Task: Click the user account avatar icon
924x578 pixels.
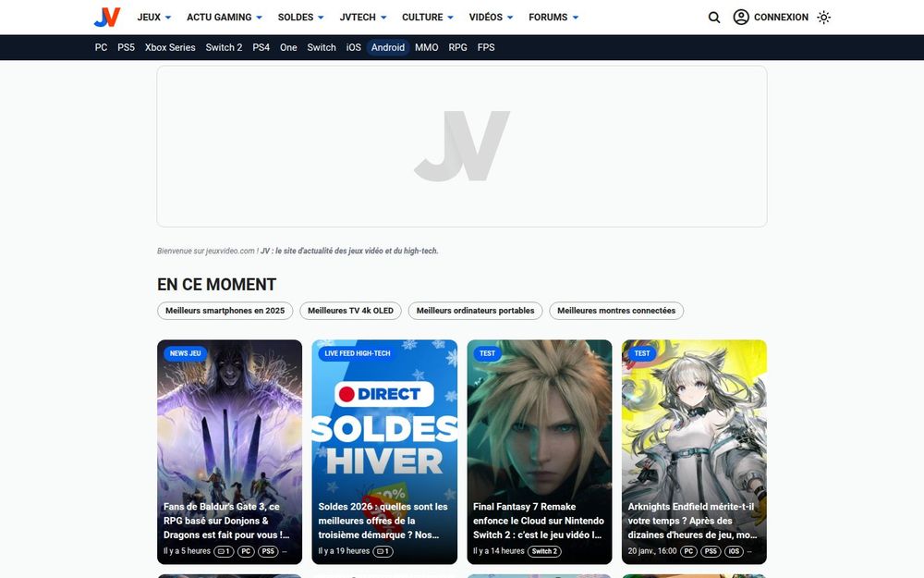Action: [741, 17]
